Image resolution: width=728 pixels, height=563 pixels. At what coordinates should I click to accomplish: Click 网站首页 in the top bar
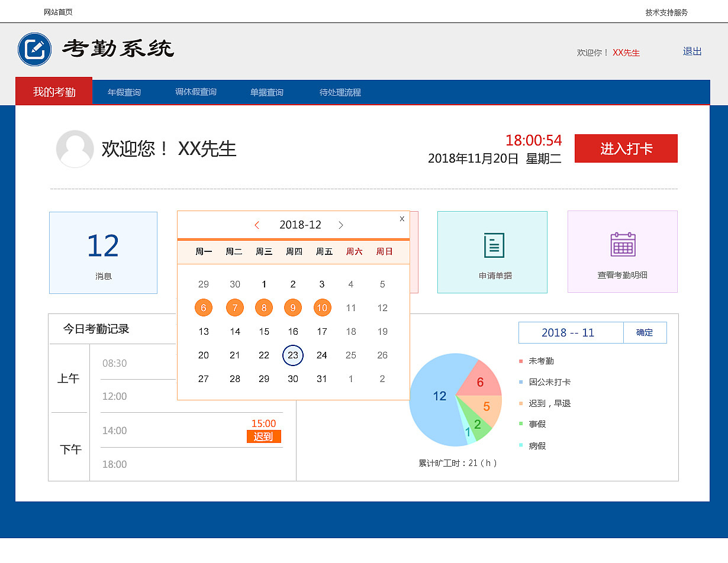(57, 11)
